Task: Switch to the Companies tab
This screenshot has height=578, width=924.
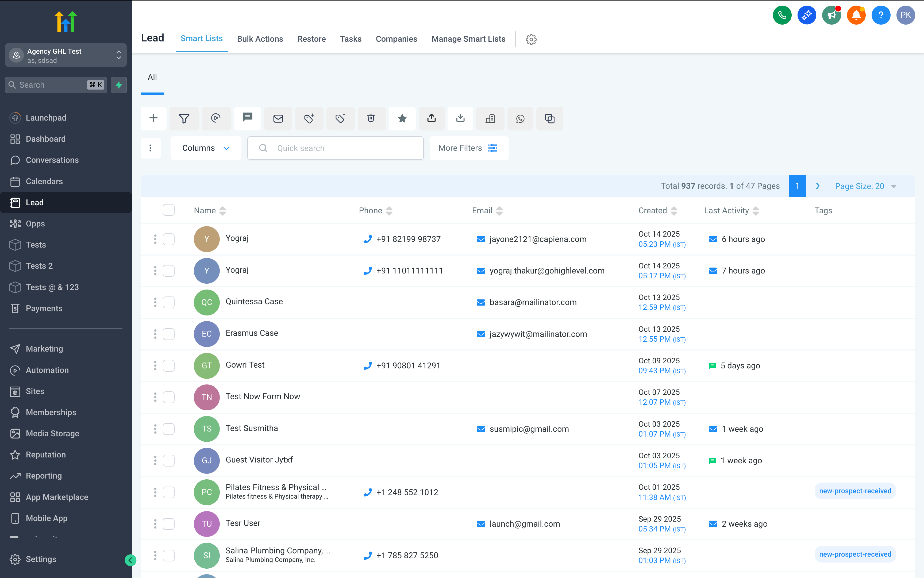Action: 396,38
